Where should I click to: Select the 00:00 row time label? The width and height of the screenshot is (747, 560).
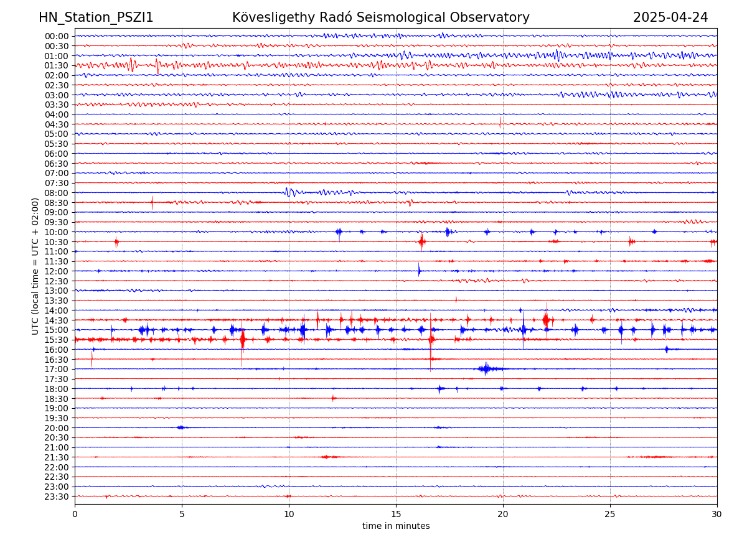pos(57,36)
